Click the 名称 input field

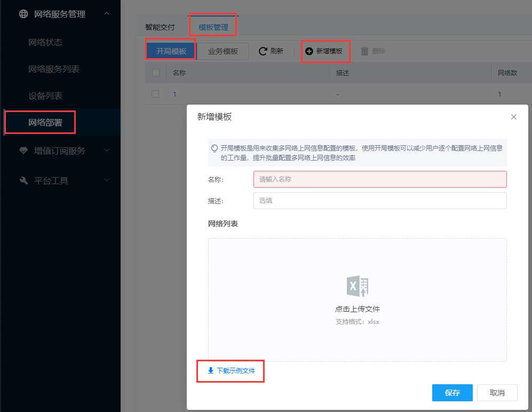click(x=379, y=179)
